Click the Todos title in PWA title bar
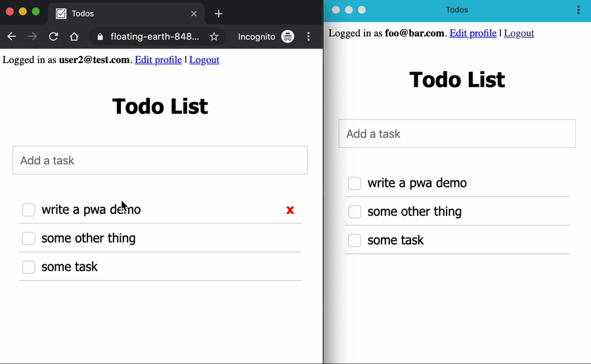 tap(457, 10)
